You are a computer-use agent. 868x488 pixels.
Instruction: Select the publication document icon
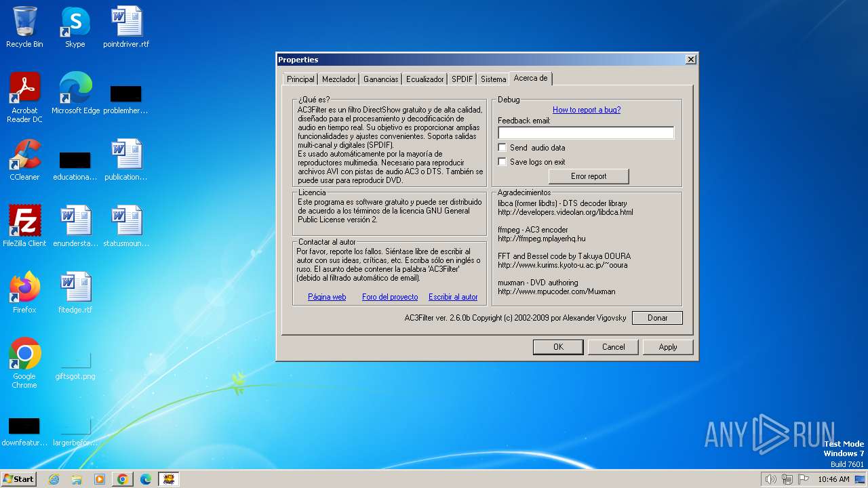[126, 160]
